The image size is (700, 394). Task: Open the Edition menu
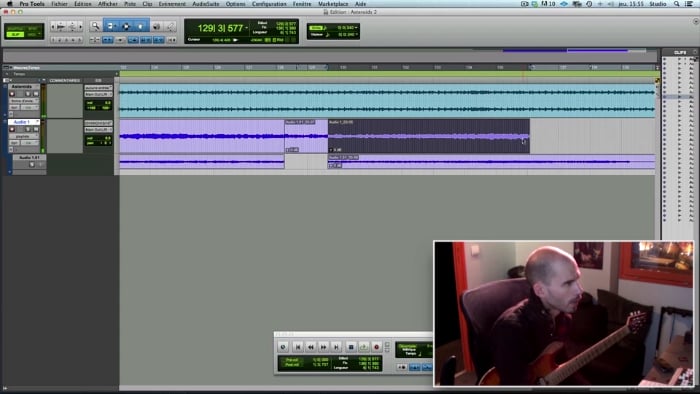[x=83, y=4]
